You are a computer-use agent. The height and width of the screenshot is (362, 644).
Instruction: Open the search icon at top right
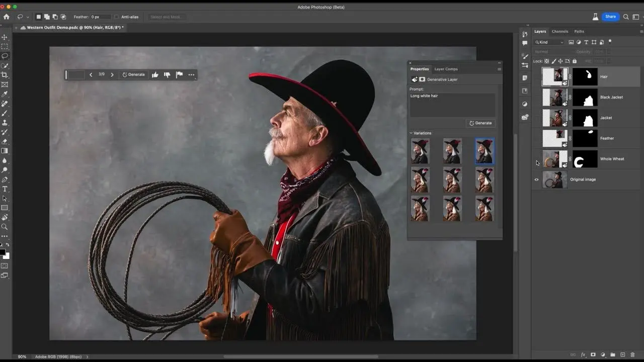[626, 17]
